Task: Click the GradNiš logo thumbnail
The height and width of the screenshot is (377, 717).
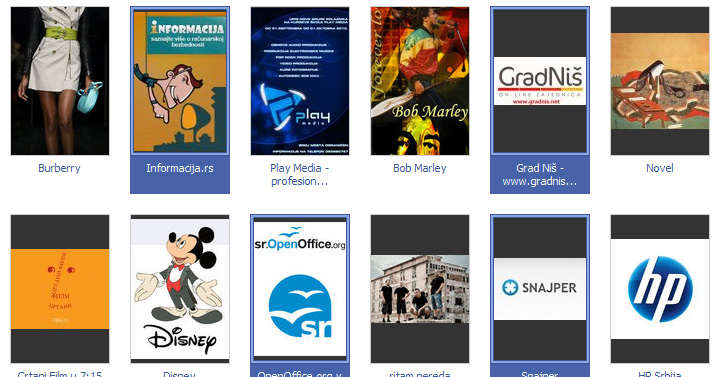Action: 540,81
